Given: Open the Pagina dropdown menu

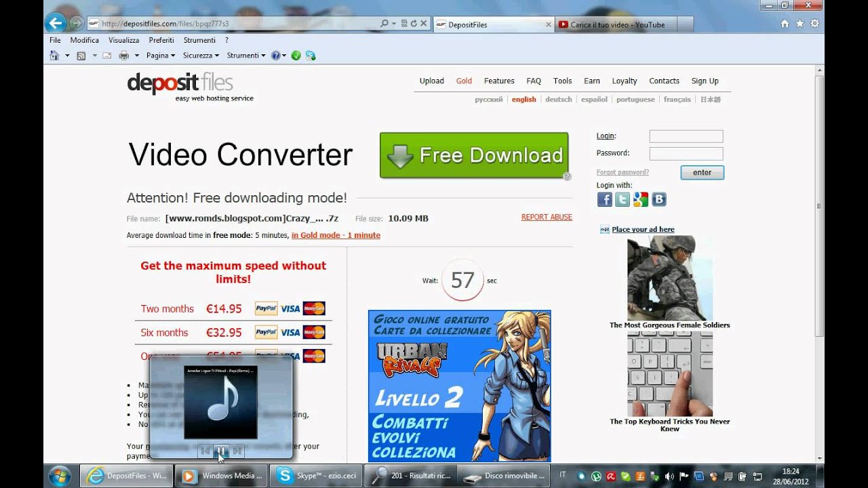Looking at the screenshot, I should [161, 56].
